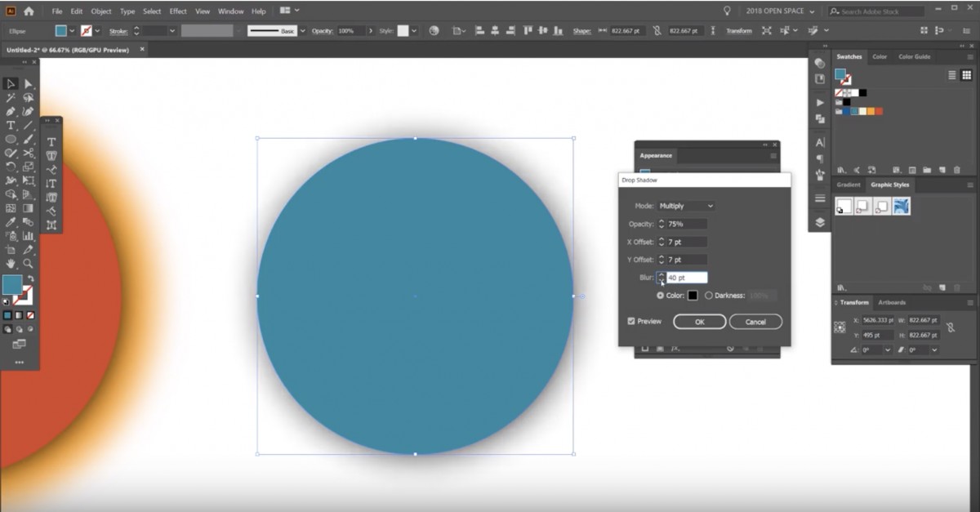Select the Eyedropper tool
Viewport: 980px width, 512px height.
(x=11, y=222)
